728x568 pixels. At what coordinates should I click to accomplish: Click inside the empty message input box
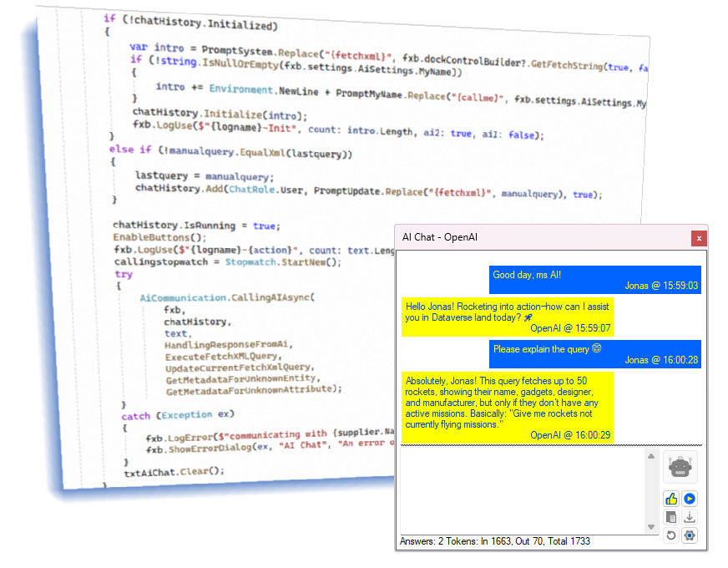coord(522,493)
